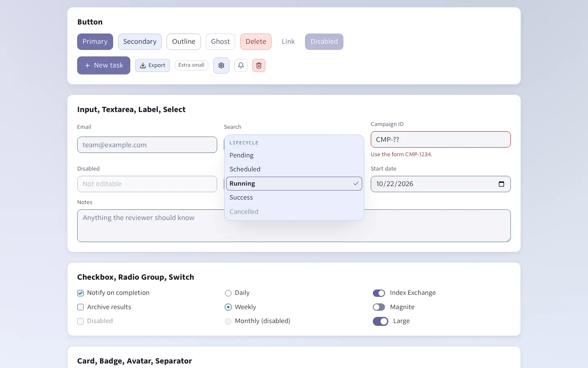The height and width of the screenshot is (368, 588).
Task: Enable the Magnite switch
Action: (379, 307)
